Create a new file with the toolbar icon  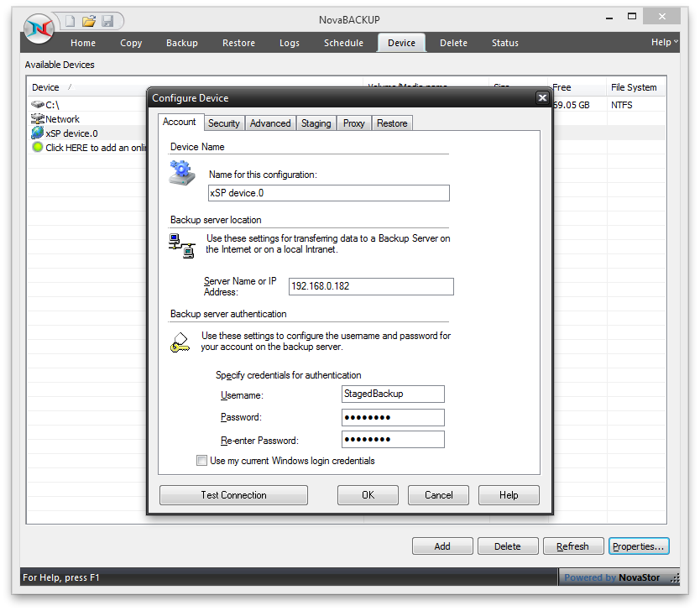pos(71,21)
